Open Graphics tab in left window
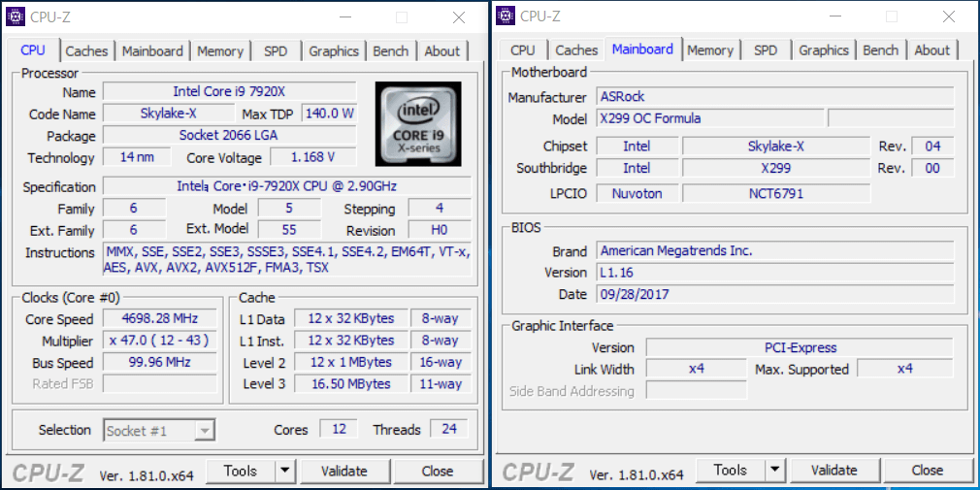Image resolution: width=980 pixels, height=490 pixels. click(334, 51)
